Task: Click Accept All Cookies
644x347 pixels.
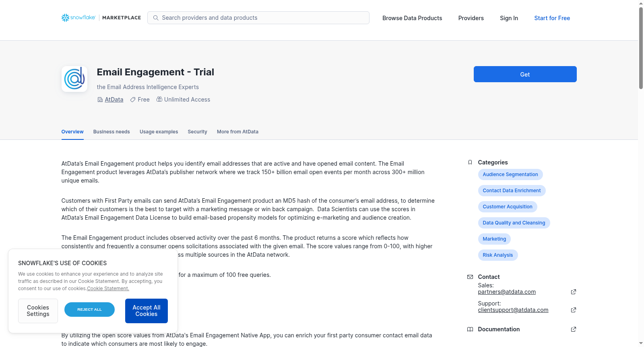Action: pos(147,311)
